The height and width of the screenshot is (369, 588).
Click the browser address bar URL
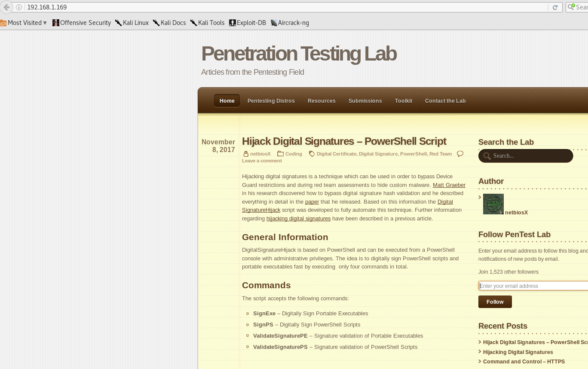point(47,7)
